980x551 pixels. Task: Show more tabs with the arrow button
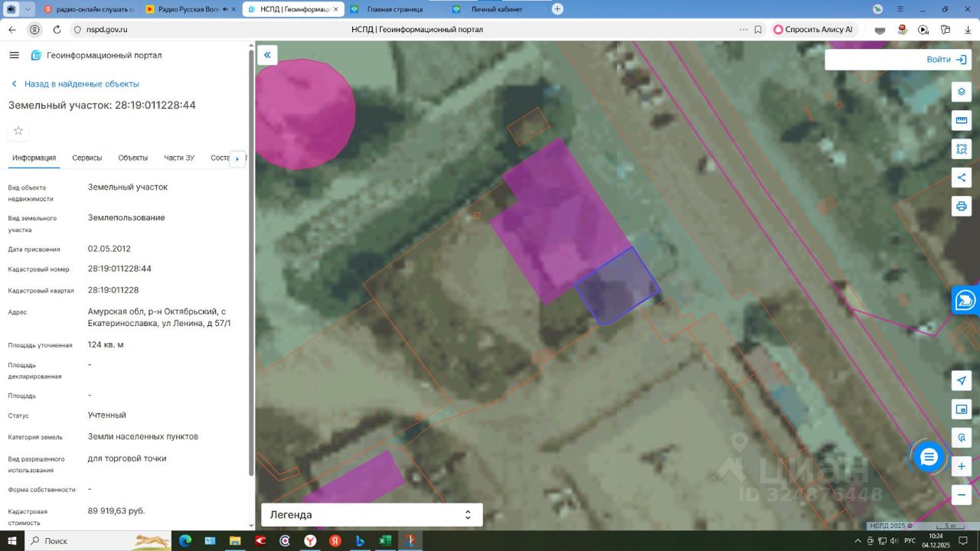pos(237,158)
